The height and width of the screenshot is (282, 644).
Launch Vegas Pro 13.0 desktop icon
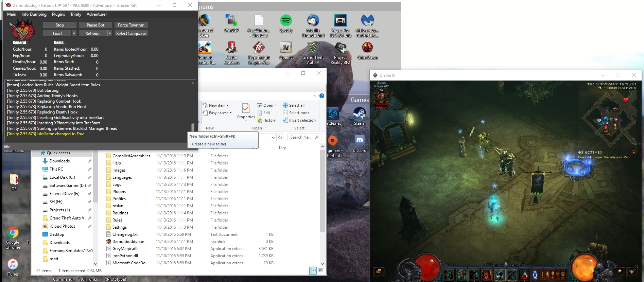pyautogui.click(x=340, y=26)
